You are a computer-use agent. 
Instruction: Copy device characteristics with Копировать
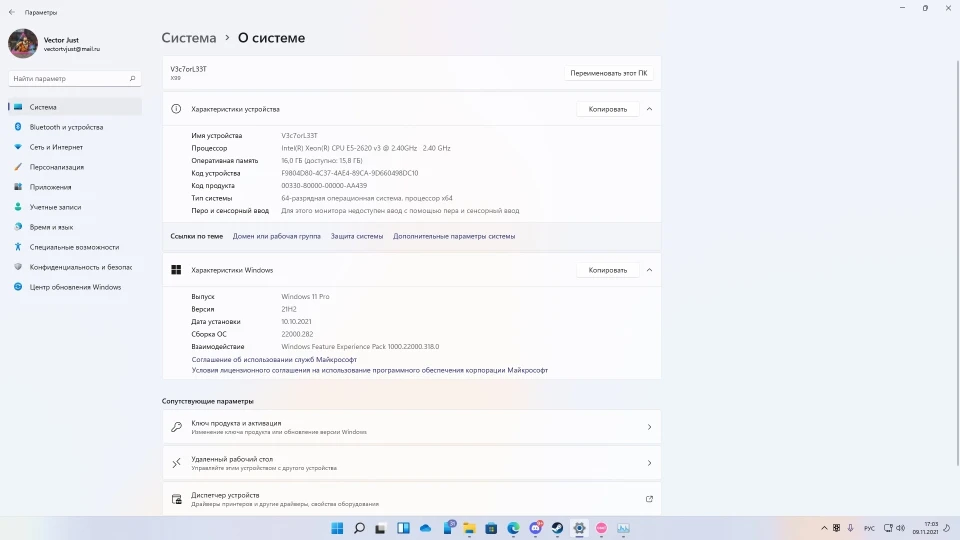coord(608,109)
